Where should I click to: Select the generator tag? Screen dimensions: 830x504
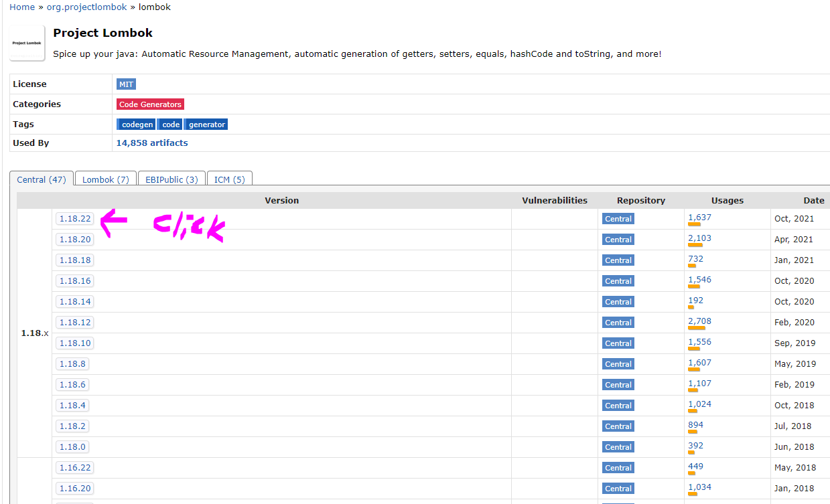pyautogui.click(x=206, y=124)
